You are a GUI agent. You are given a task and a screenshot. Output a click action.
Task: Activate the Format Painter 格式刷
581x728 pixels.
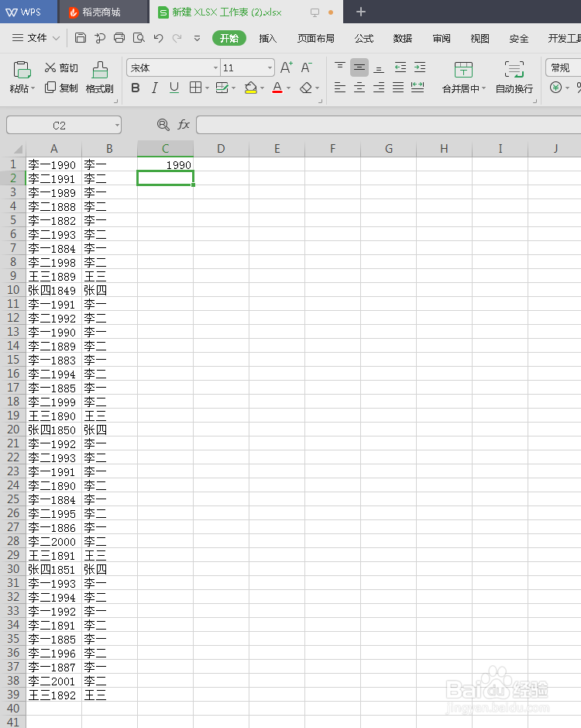pos(99,77)
